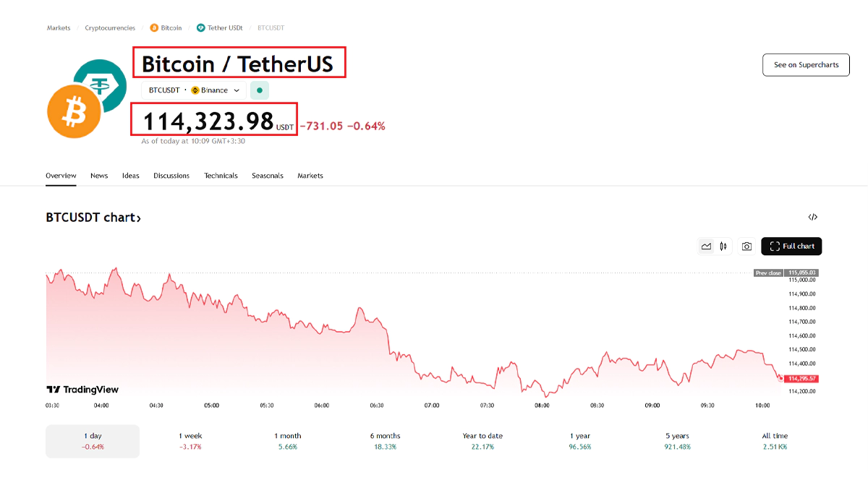This screenshot has width=868, height=488.
Task: Open the BTCUSDT Binance exchange dropdown
Action: [194, 90]
